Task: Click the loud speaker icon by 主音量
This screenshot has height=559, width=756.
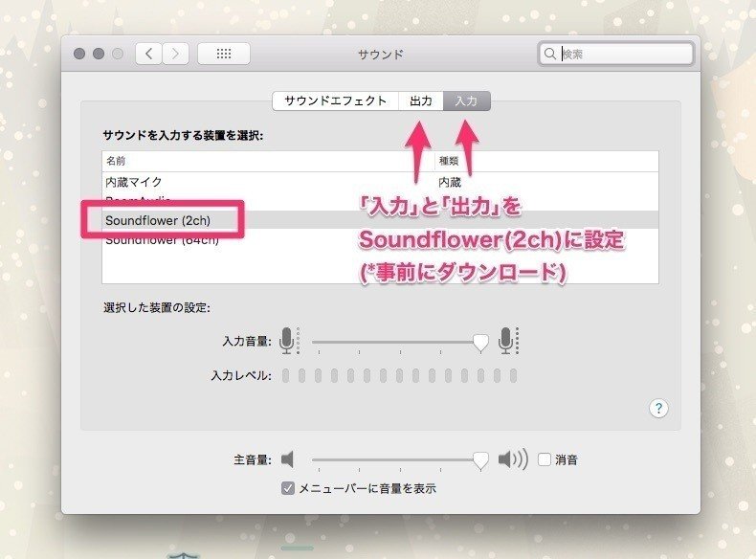Action: point(513,459)
